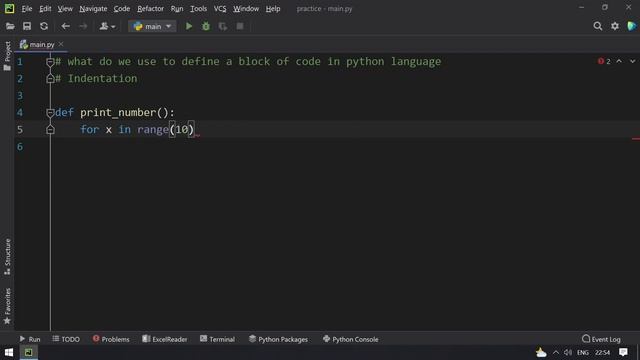Click PyCharm icon in Windows taskbar

(29, 352)
